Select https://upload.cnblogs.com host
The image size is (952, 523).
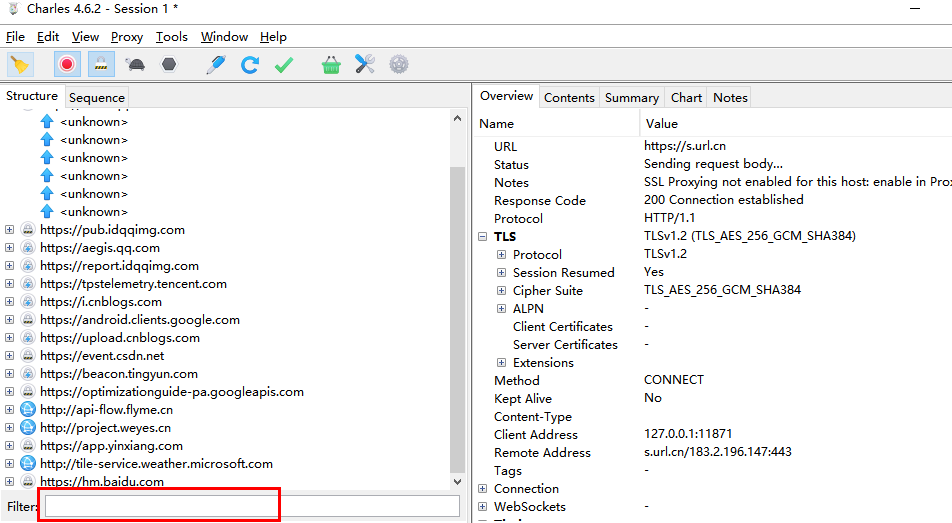pyautogui.click(x=120, y=338)
